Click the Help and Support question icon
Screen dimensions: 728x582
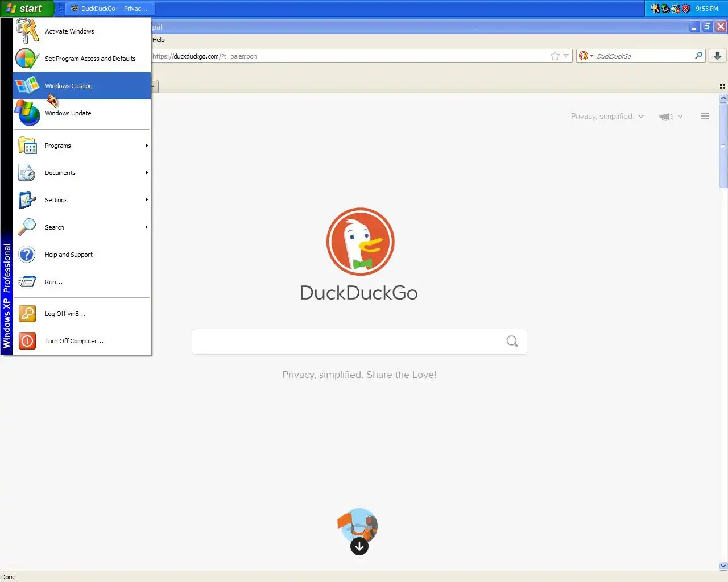click(x=27, y=255)
